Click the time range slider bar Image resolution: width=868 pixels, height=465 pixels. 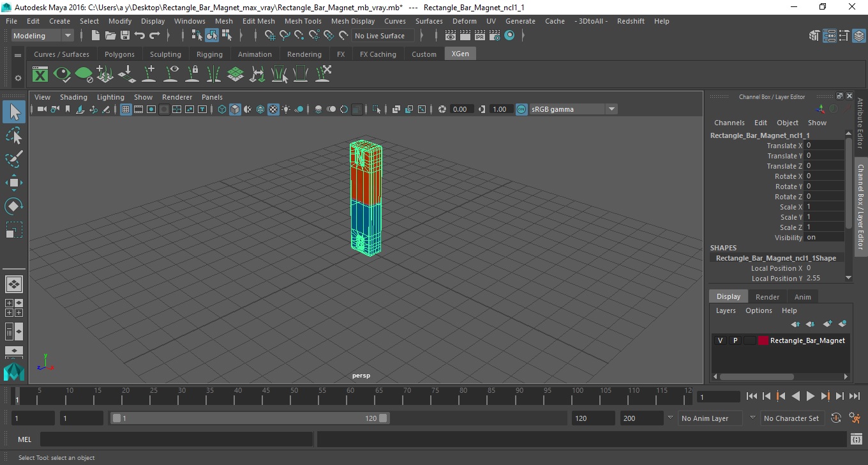pyautogui.click(x=250, y=418)
